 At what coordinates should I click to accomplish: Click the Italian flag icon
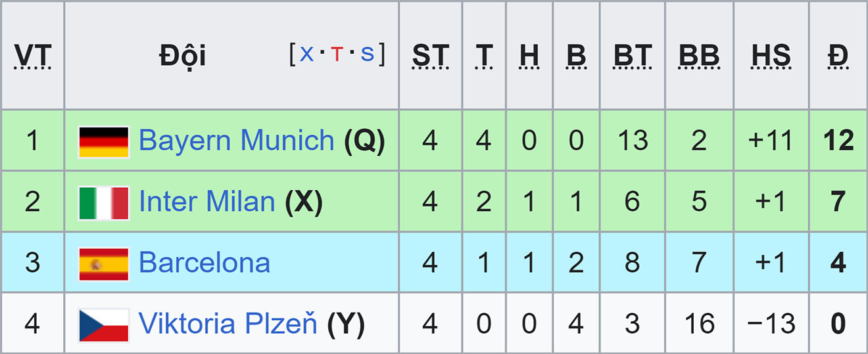tap(103, 202)
